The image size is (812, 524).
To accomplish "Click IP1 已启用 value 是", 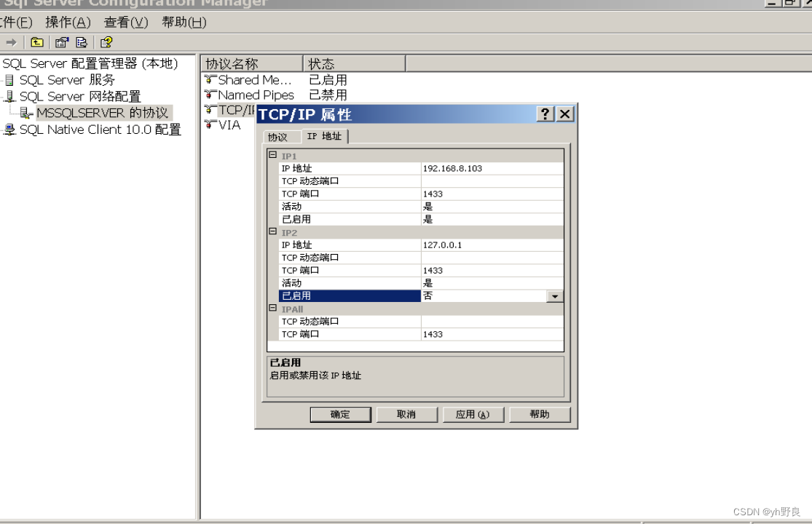I will (492, 219).
